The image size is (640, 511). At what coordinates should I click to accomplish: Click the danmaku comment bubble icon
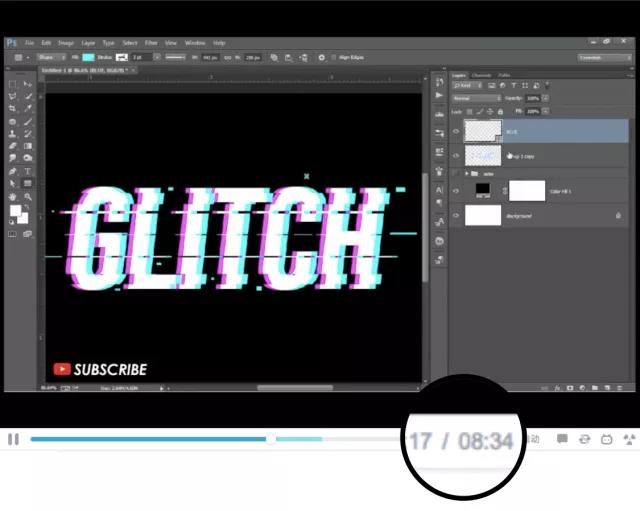(562, 439)
